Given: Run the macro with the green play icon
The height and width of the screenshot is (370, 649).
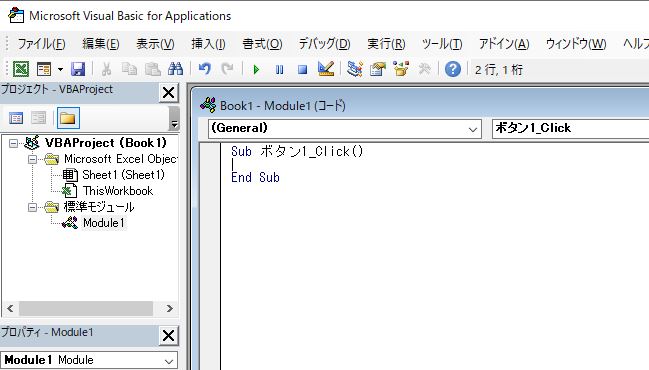Looking at the screenshot, I should pyautogui.click(x=256, y=70).
